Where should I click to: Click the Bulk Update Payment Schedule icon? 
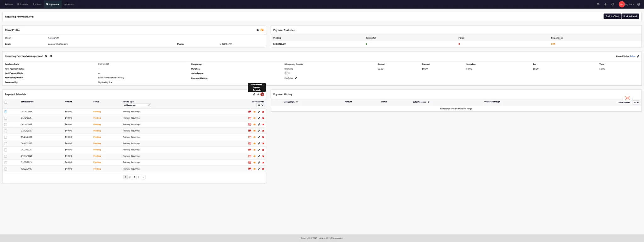point(262,94)
